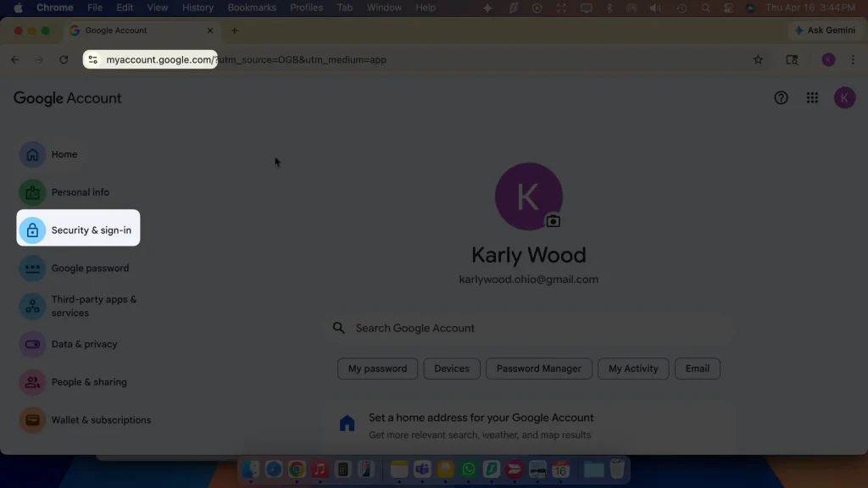Open the Bookmarks menu

(x=252, y=8)
